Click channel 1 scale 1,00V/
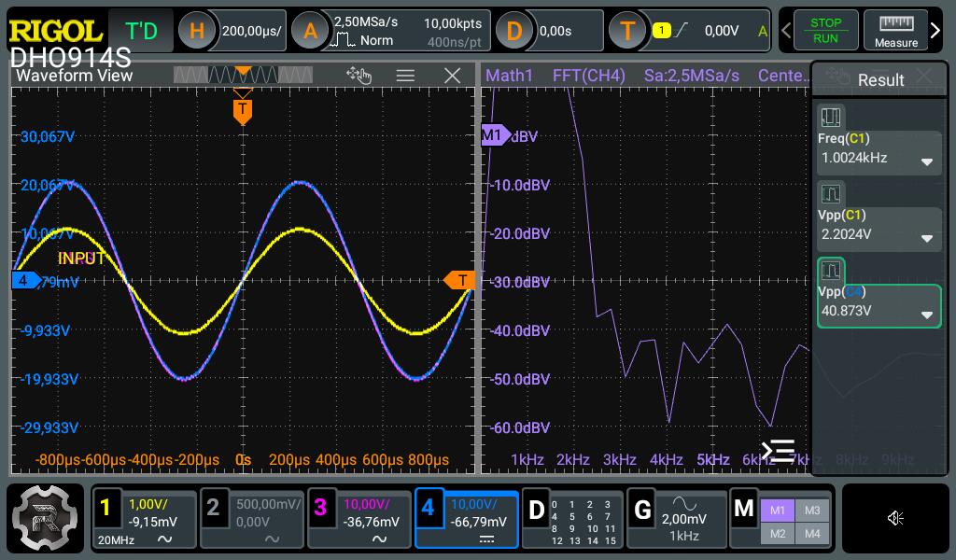This screenshot has height=560, width=956. (x=148, y=504)
